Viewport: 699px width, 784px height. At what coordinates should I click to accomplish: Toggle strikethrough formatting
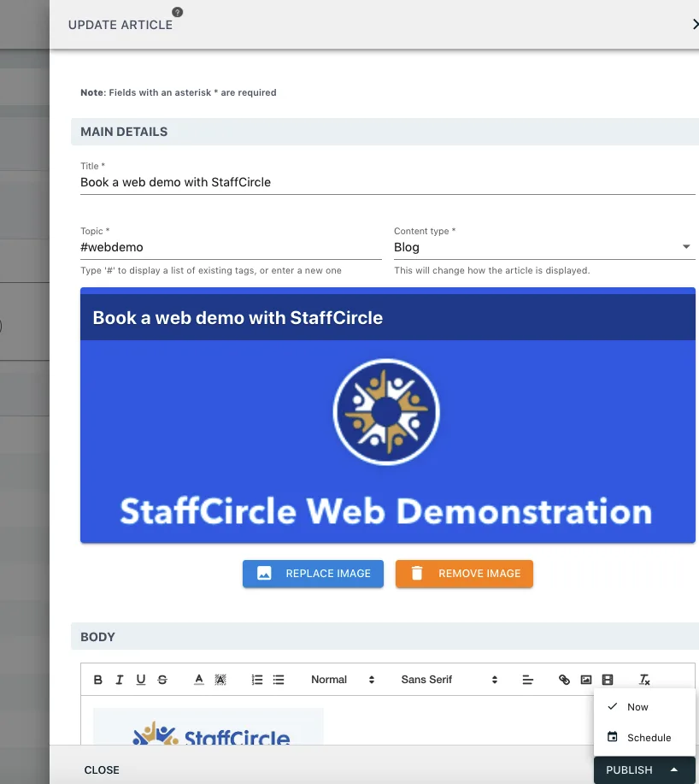point(162,680)
